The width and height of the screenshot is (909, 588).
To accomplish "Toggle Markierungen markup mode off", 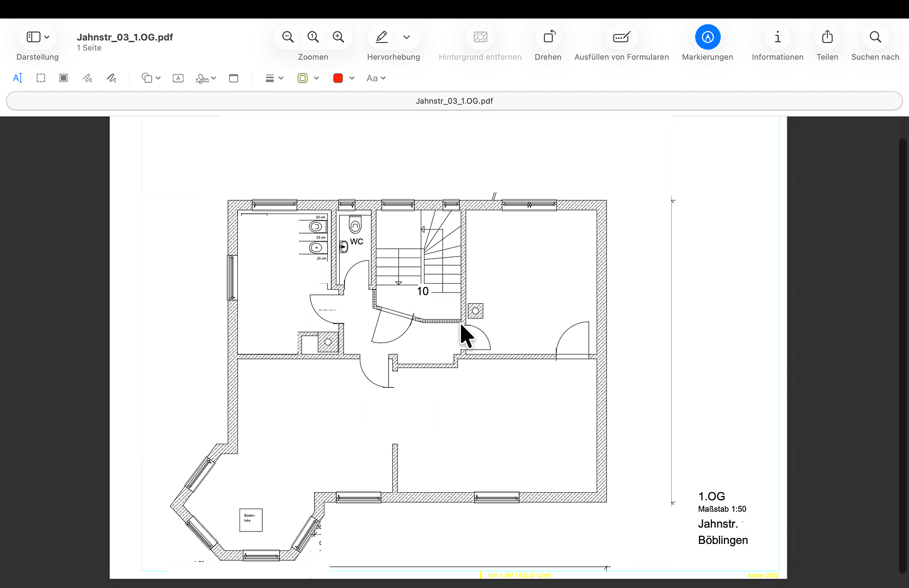I will click(x=707, y=37).
